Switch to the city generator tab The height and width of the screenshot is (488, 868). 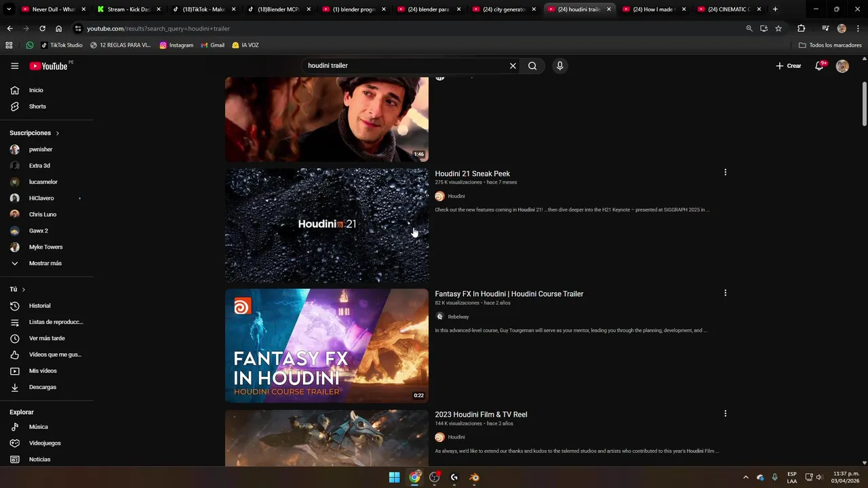[x=504, y=9]
